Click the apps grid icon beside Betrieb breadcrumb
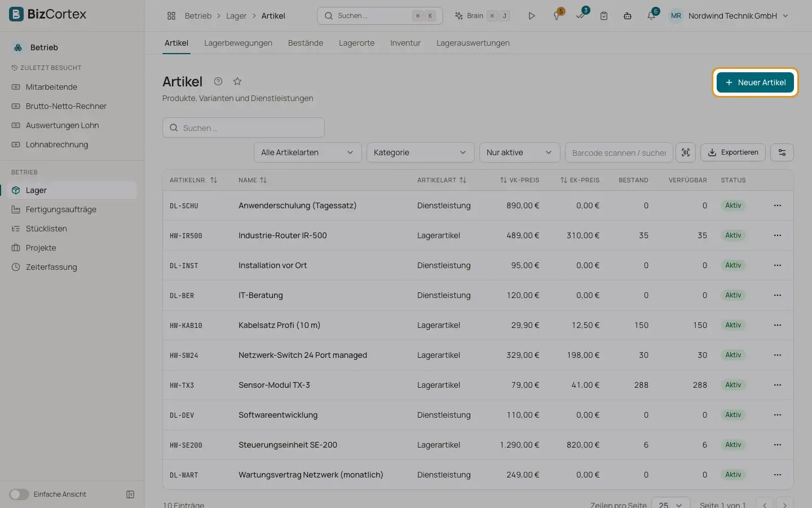The width and height of the screenshot is (812, 508). coord(171,16)
